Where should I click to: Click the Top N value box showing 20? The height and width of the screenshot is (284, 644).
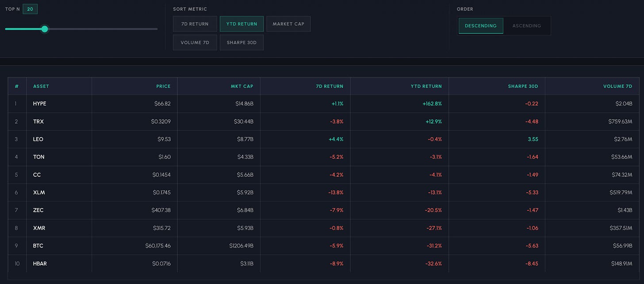pos(30,9)
